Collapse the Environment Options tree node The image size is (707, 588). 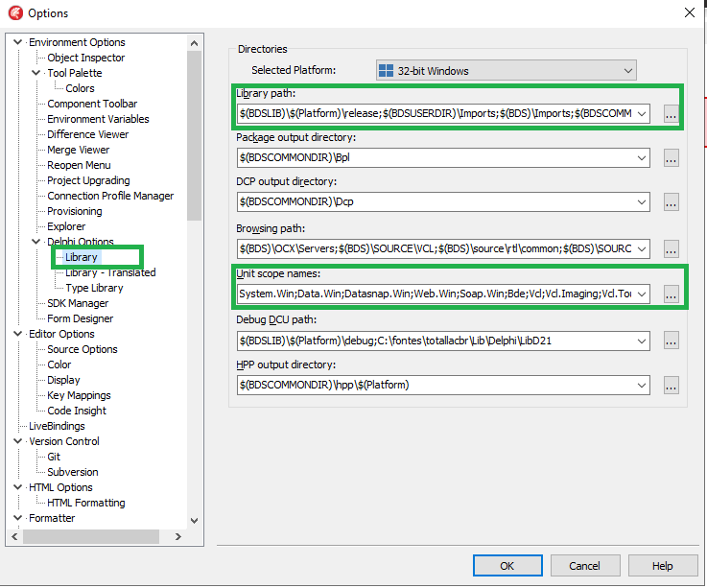click(17, 42)
